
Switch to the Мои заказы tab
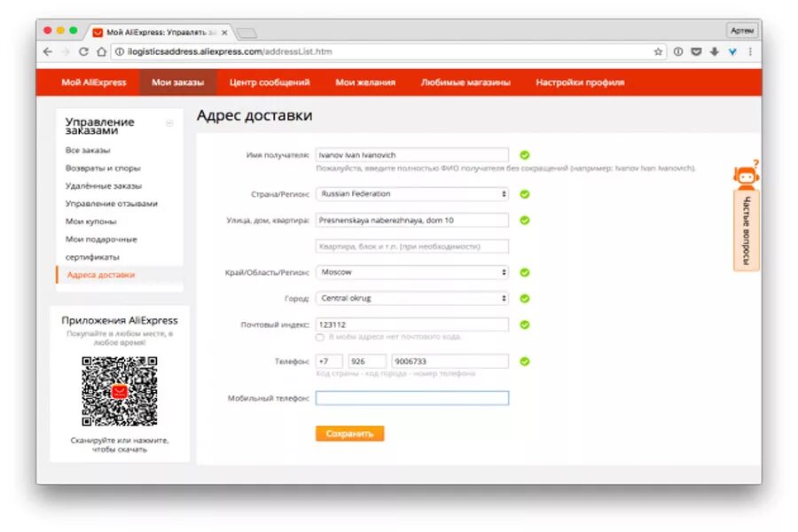(x=178, y=82)
